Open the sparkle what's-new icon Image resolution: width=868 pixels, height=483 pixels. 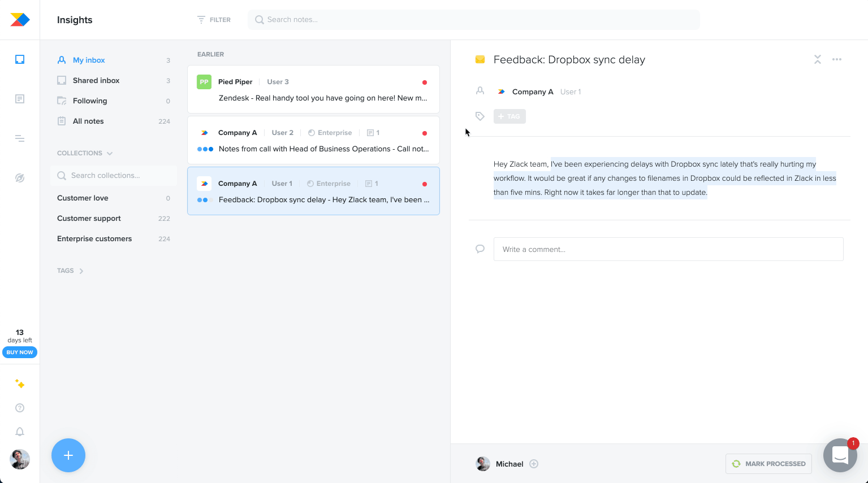tap(20, 384)
